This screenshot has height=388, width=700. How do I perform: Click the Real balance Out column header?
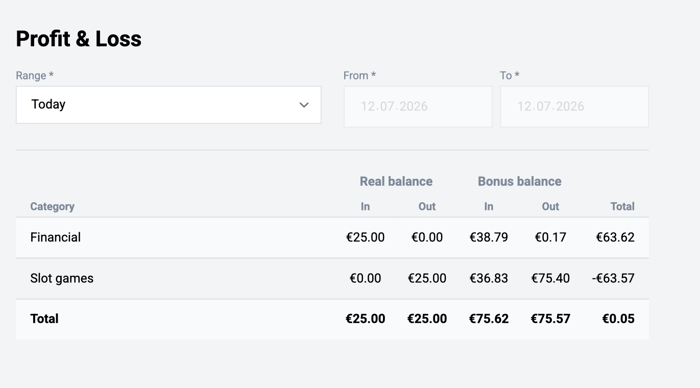coord(427,206)
